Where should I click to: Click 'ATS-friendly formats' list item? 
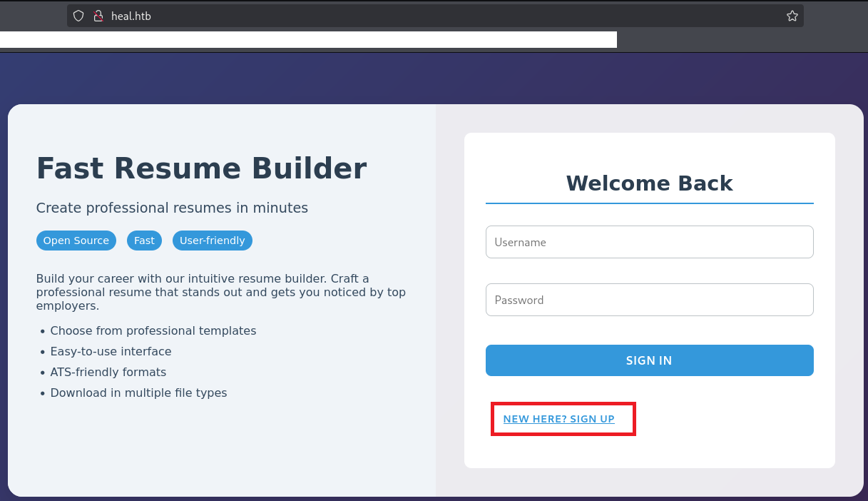point(108,372)
